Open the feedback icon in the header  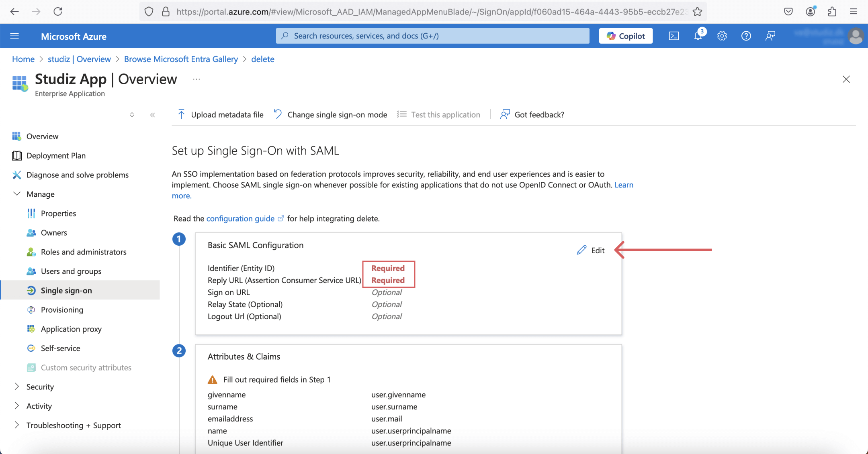pyautogui.click(x=770, y=36)
